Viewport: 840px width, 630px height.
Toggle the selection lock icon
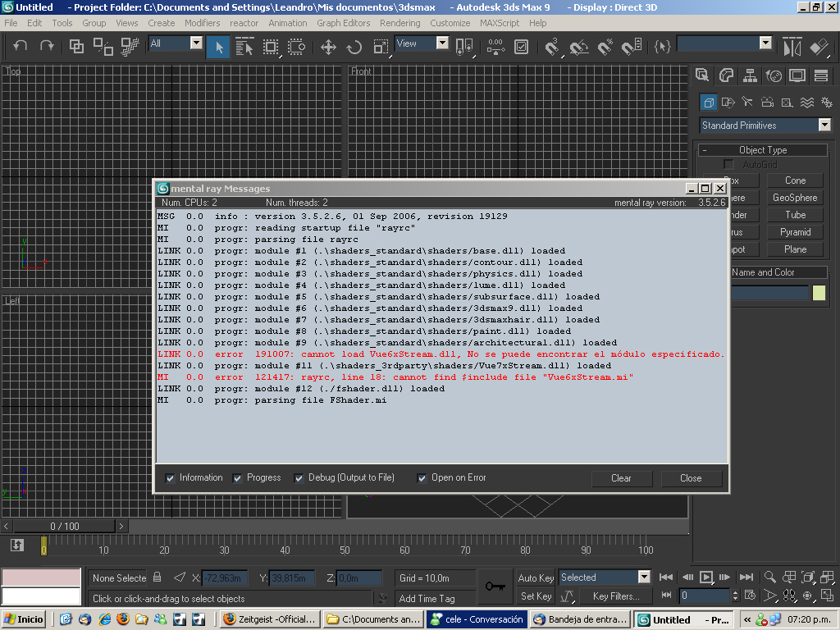pyautogui.click(x=157, y=577)
